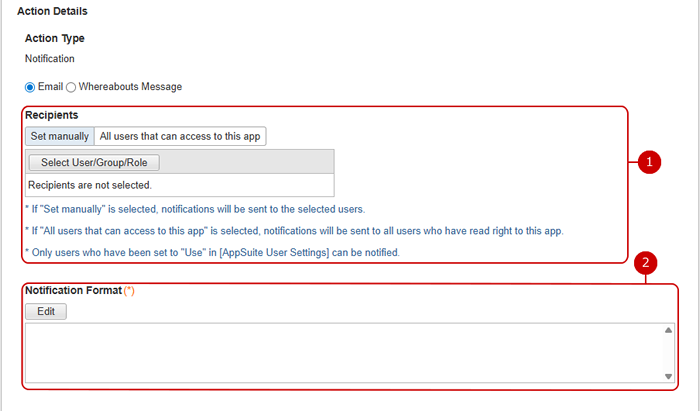Click the scrollbar track in the text area
The width and height of the screenshot is (700, 411).
tap(668, 353)
